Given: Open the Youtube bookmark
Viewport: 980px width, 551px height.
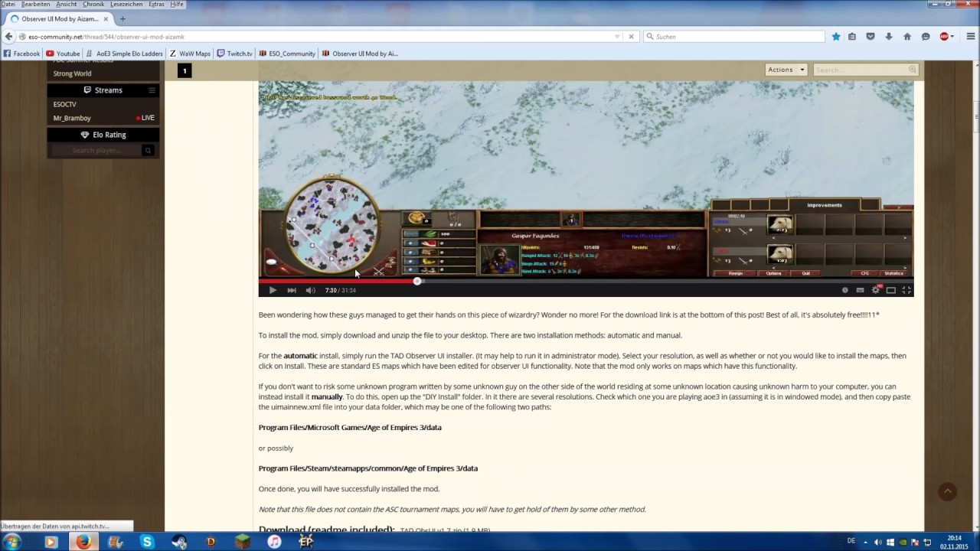Looking at the screenshot, I should pos(63,54).
